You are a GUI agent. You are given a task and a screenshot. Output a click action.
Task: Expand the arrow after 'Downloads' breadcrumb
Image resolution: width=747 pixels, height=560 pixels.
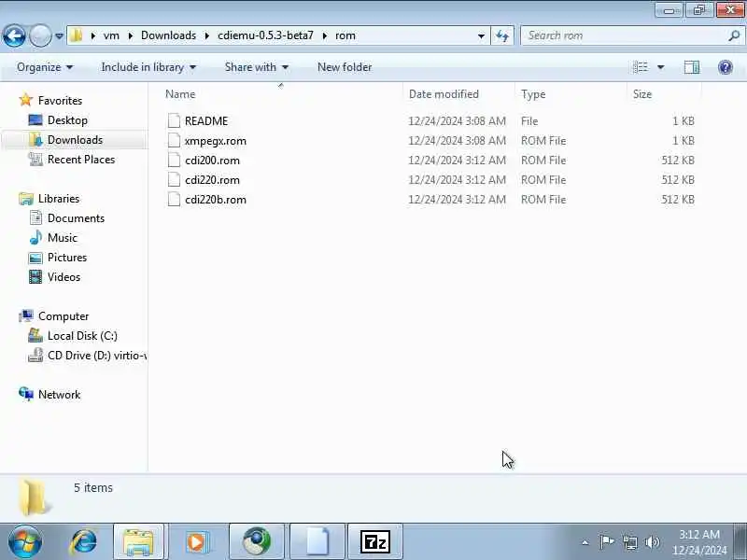(x=207, y=35)
